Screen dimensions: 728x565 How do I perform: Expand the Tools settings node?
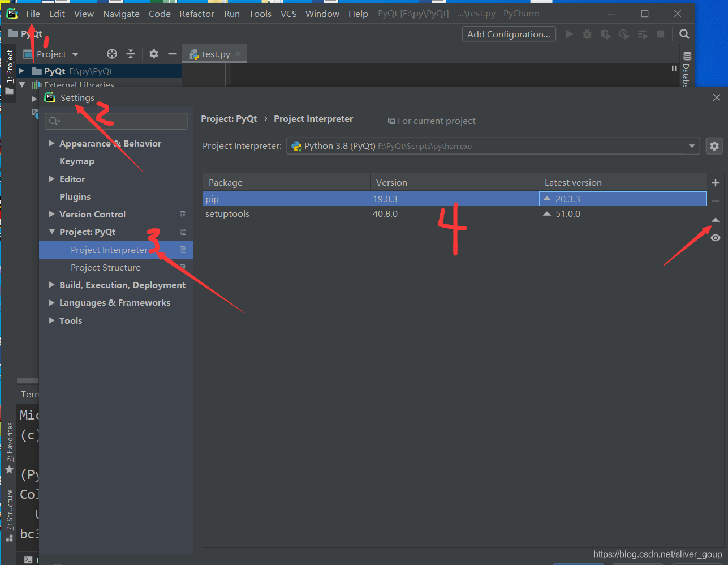coord(51,320)
